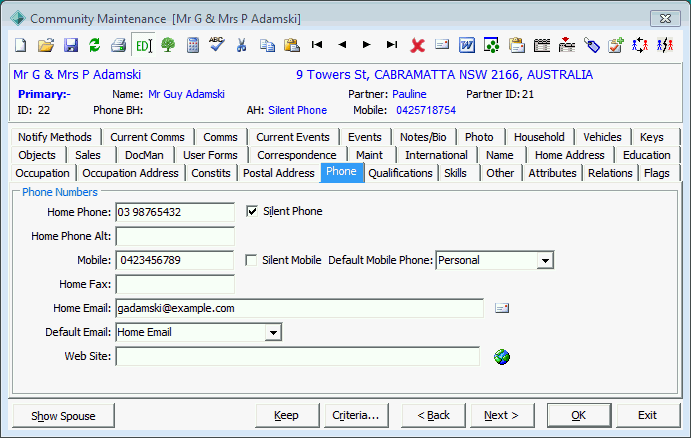Click the Keep button
This screenshot has width=691, height=438.
click(286, 415)
